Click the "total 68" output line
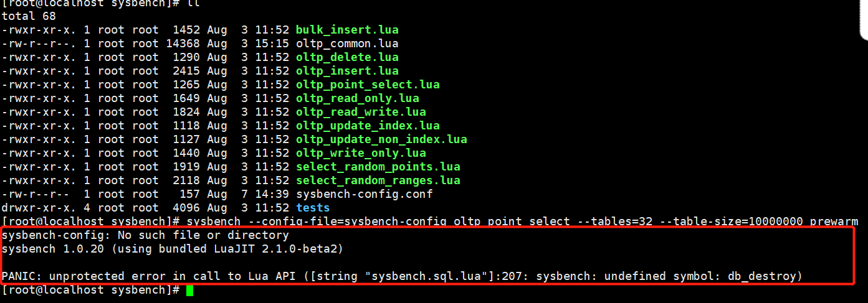Viewport: 868px width, 303px height. coord(29,16)
